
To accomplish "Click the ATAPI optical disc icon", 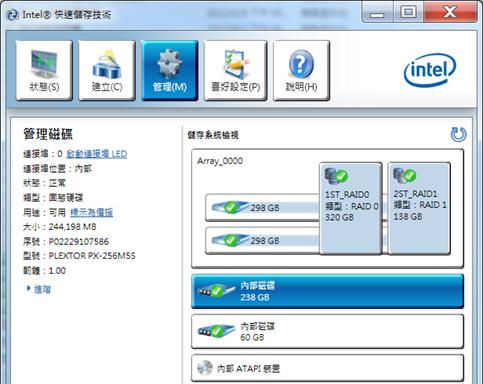I will click(x=205, y=368).
